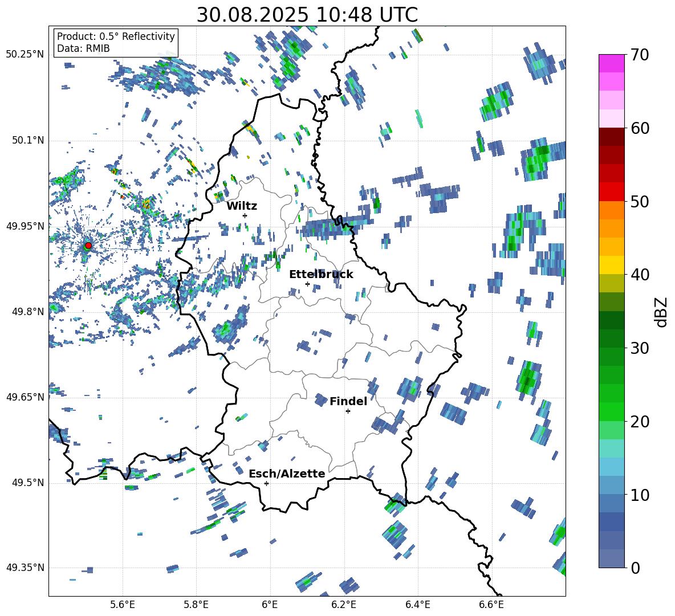This screenshot has height=616, width=675.
Task: Click colorbar tick label 10
Action: 640,495
